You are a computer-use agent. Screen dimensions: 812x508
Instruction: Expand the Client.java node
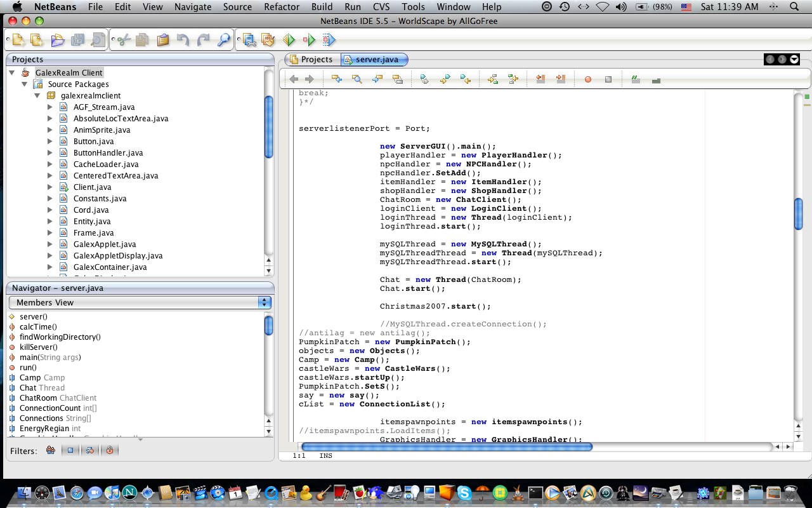tap(50, 187)
